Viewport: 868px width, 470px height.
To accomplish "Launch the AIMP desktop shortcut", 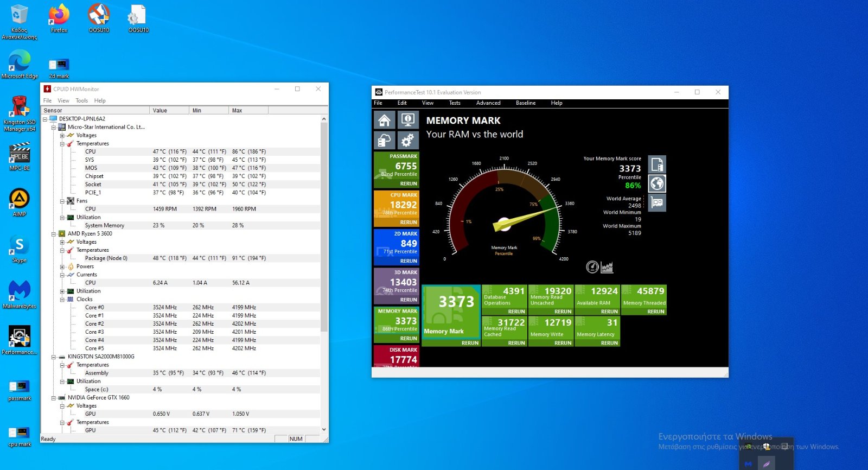I will [x=20, y=202].
